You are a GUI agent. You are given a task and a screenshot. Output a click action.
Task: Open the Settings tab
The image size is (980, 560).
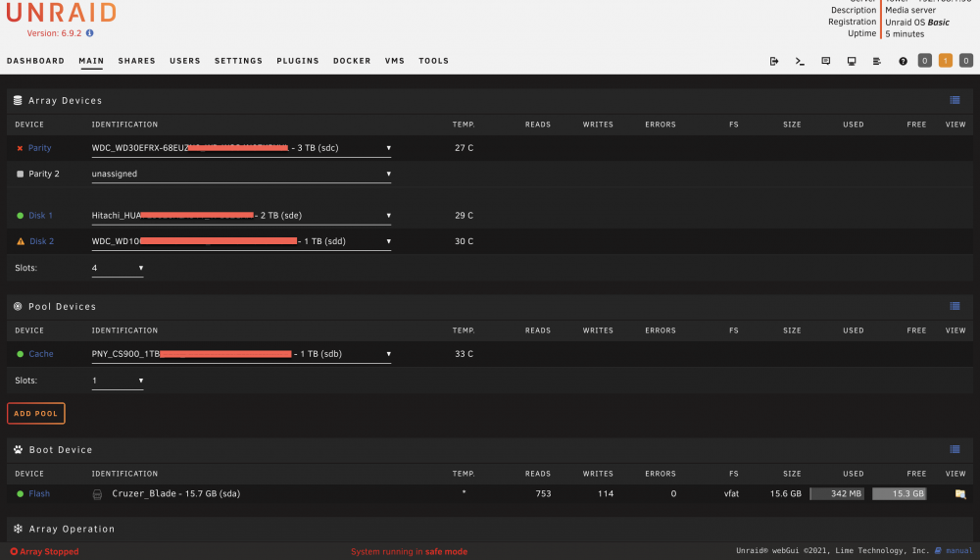click(238, 61)
